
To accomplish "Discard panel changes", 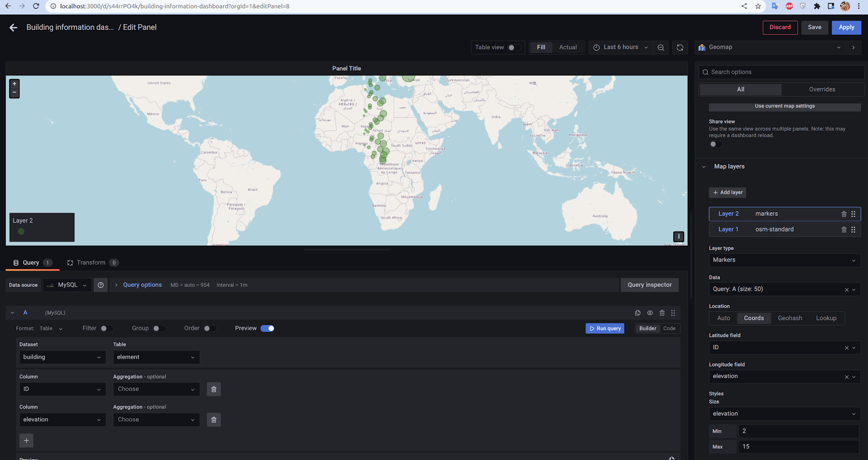I will point(780,28).
